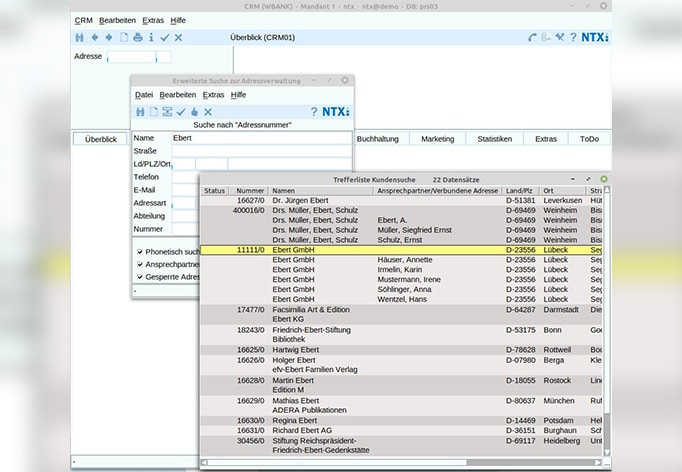Toggle the Phonetisch suchen checkbox
This screenshot has width=682, height=472.
click(x=140, y=251)
